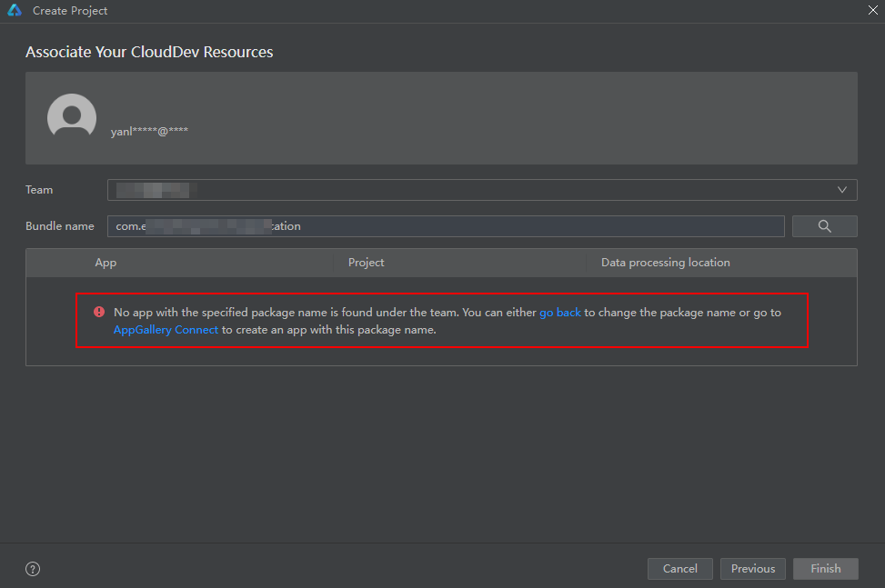
Task: Follow the "go back" link
Action: tap(559, 312)
